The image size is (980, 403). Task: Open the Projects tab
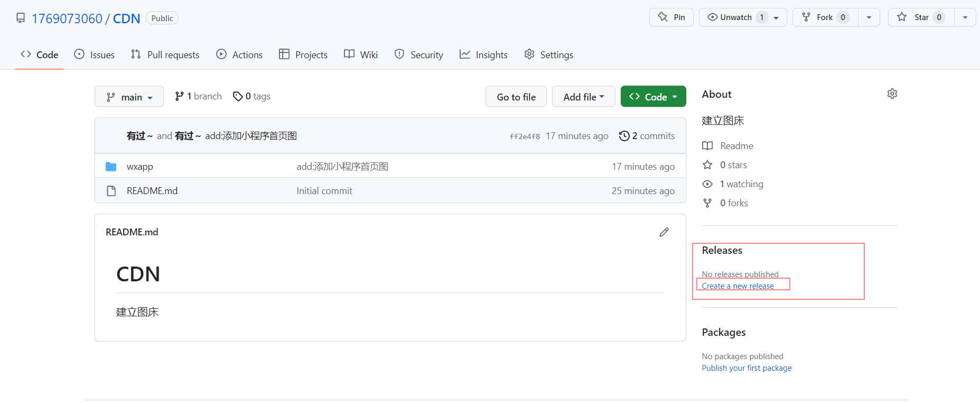[x=303, y=54]
